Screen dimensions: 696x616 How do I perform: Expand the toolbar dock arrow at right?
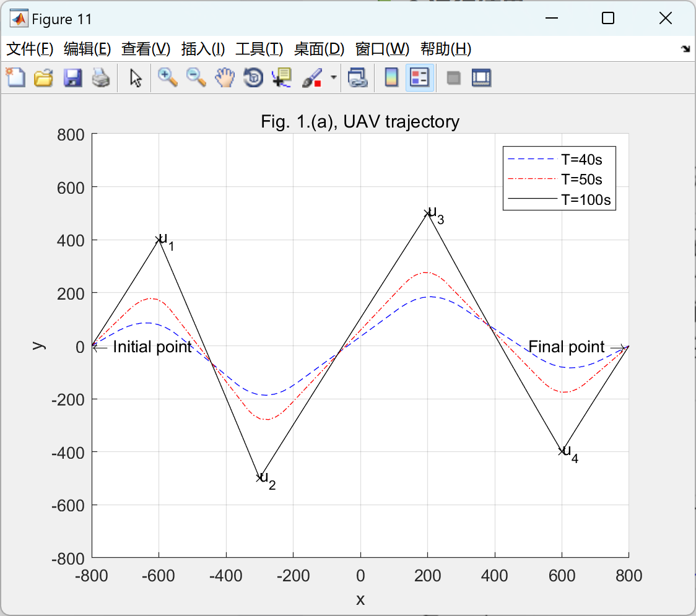point(686,48)
